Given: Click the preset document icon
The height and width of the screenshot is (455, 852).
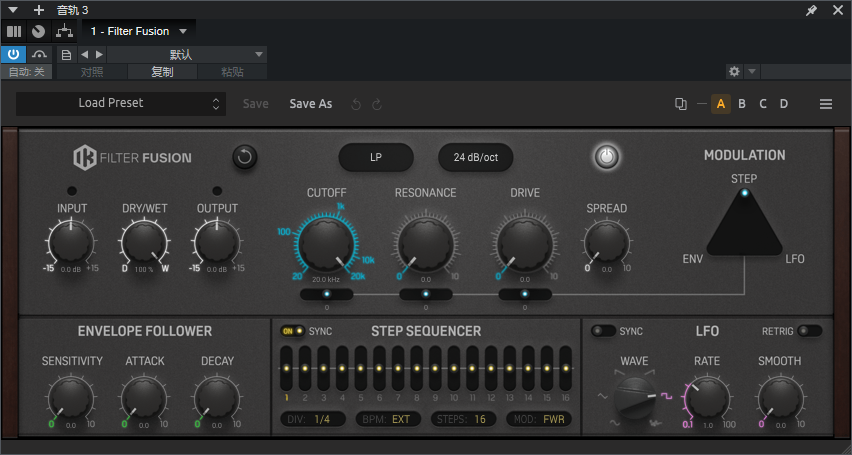Looking at the screenshot, I should [x=66, y=54].
